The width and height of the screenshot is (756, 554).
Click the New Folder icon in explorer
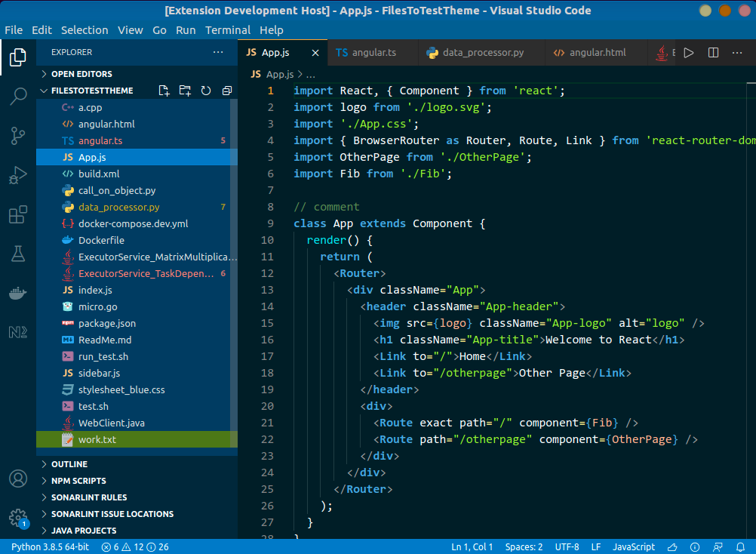[185, 91]
